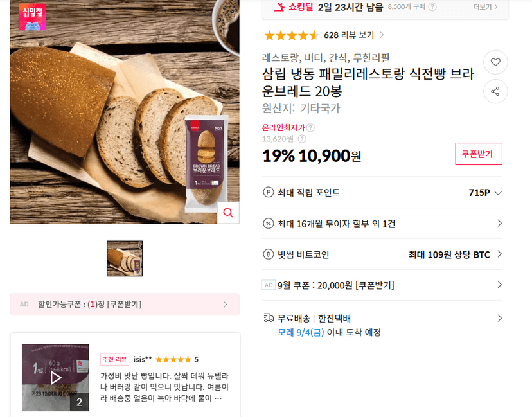Screen dimensions: 532x417
Task: Click the help icon beside 8,500개 구매
Action: click(432, 7)
